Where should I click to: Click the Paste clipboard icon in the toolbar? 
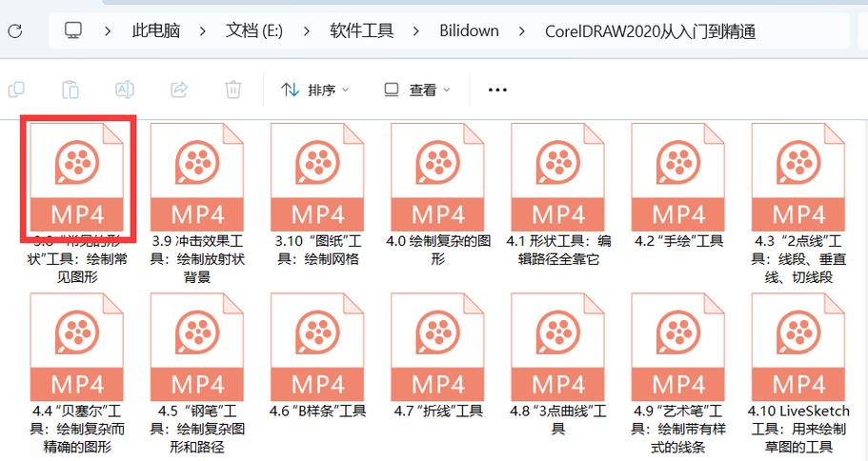(x=71, y=90)
